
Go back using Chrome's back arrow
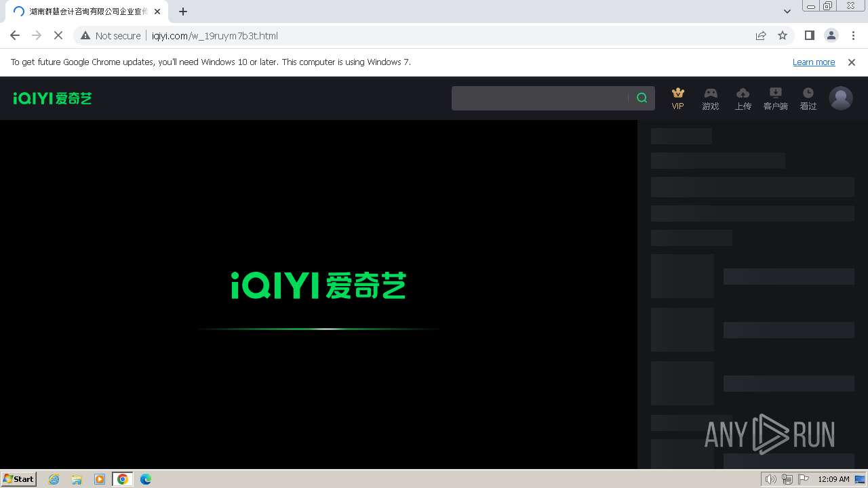click(x=15, y=36)
